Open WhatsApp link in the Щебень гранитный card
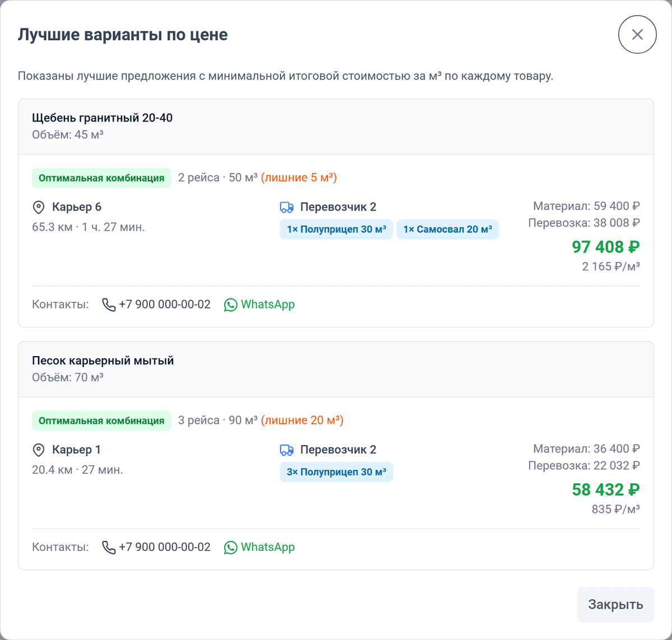Screen dimensions: 672x640 point(259,305)
